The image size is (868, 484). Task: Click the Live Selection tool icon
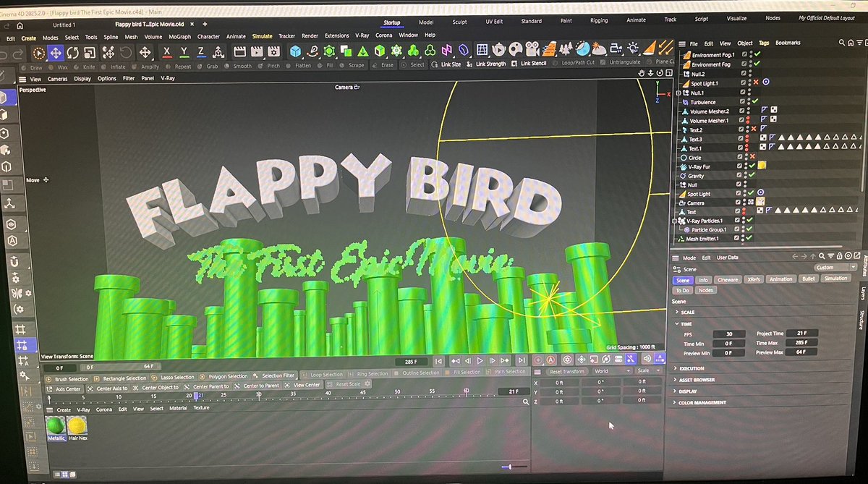pos(38,52)
